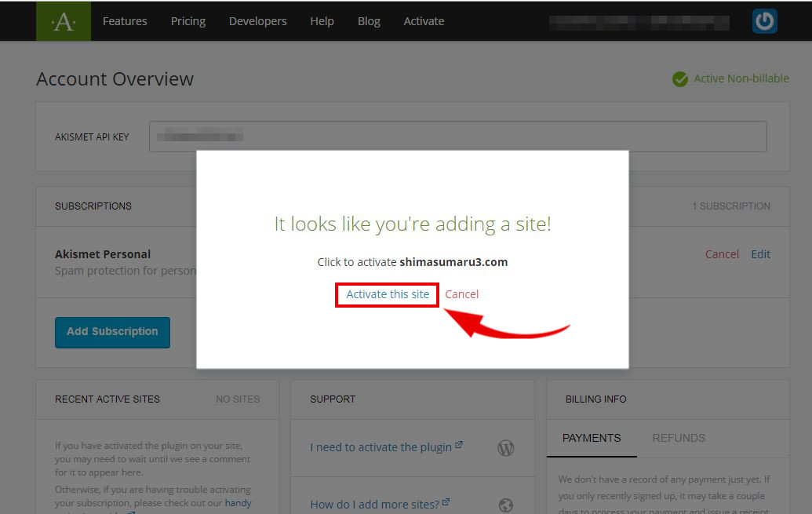Click the 'Active Non-billable' status text

click(741, 78)
